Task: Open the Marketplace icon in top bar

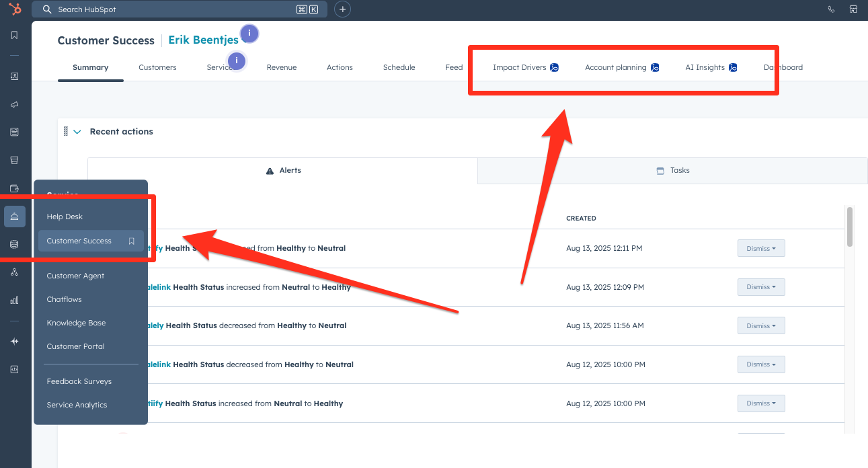Action: [x=853, y=9]
